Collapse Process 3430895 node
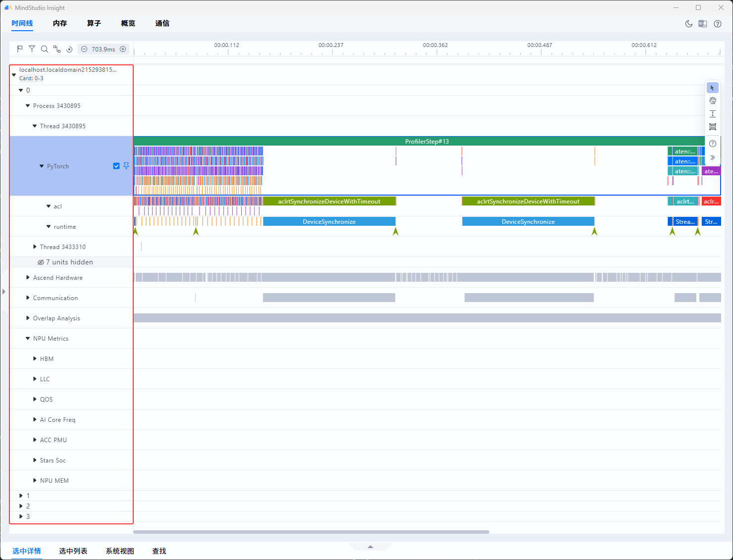The height and width of the screenshot is (560, 733). pos(28,105)
